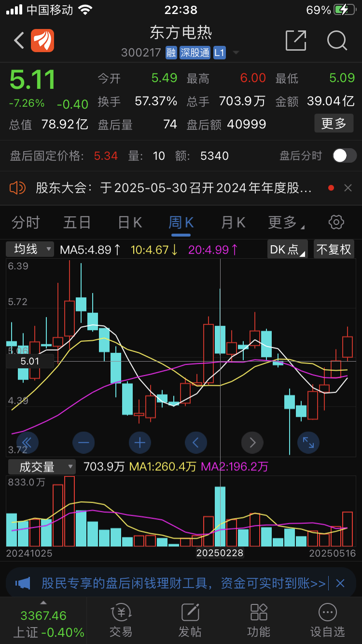Toggle the 盘后分时 switch
362x644 pixels.
point(345,155)
